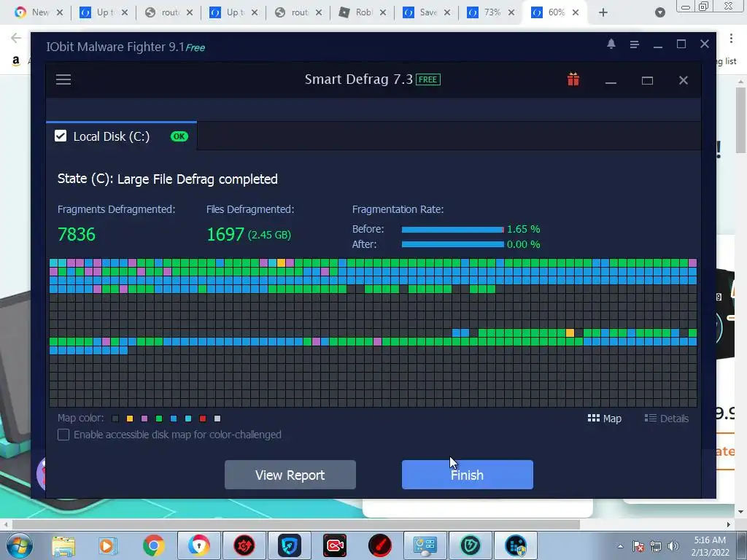Open the Chrome profile dropdown icon

[x=659, y=12]
